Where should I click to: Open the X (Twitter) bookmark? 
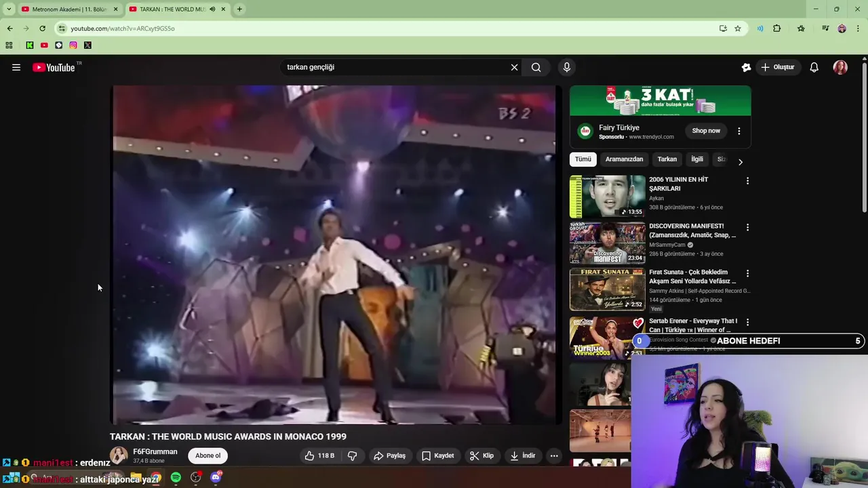click(x=87, y=45)
